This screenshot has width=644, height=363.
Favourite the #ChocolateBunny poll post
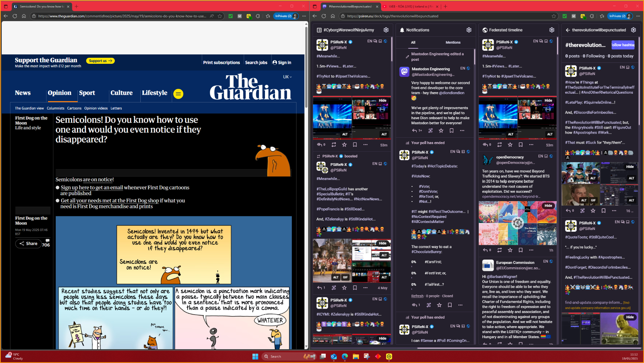coord(439,305)
